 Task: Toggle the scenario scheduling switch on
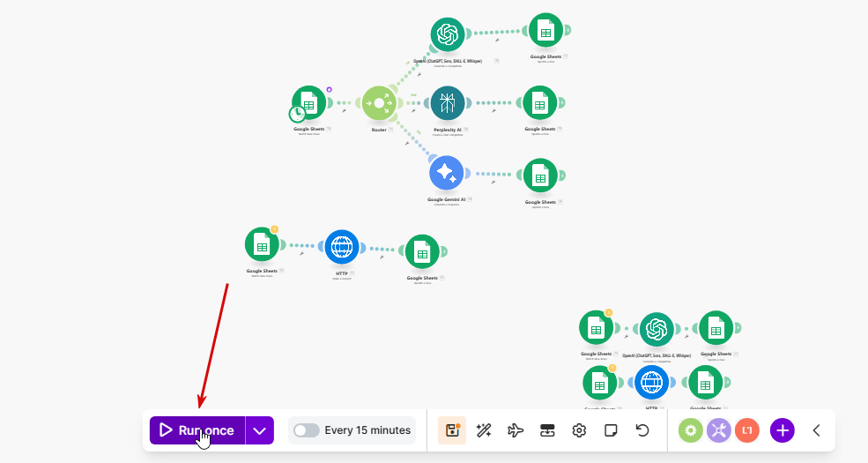click(x=306, y=430)
